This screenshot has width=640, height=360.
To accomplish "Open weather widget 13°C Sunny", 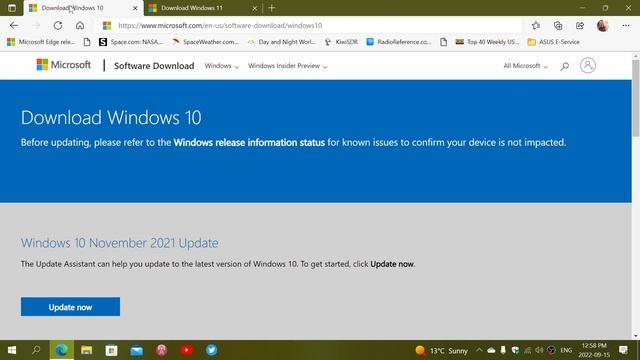I will click(x=442, y=350).
